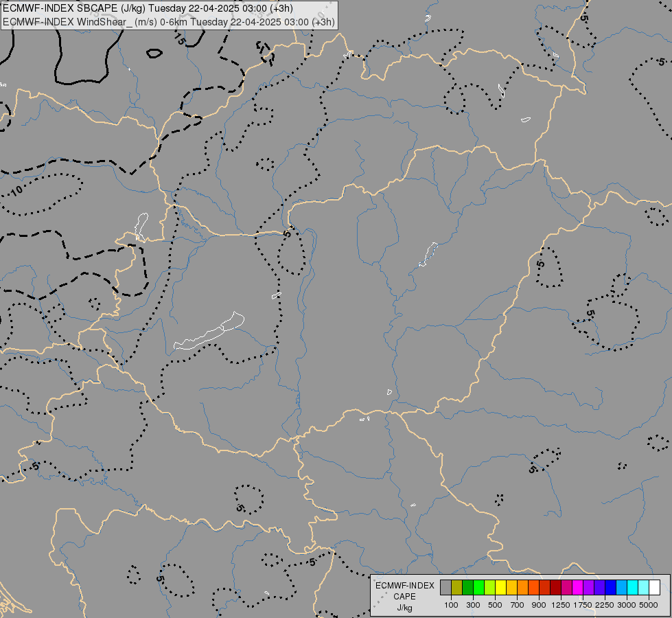This screenshot has width=672, height=618.
Task: Pick the bright cyan legend swatch
Action: click(633, 587)
